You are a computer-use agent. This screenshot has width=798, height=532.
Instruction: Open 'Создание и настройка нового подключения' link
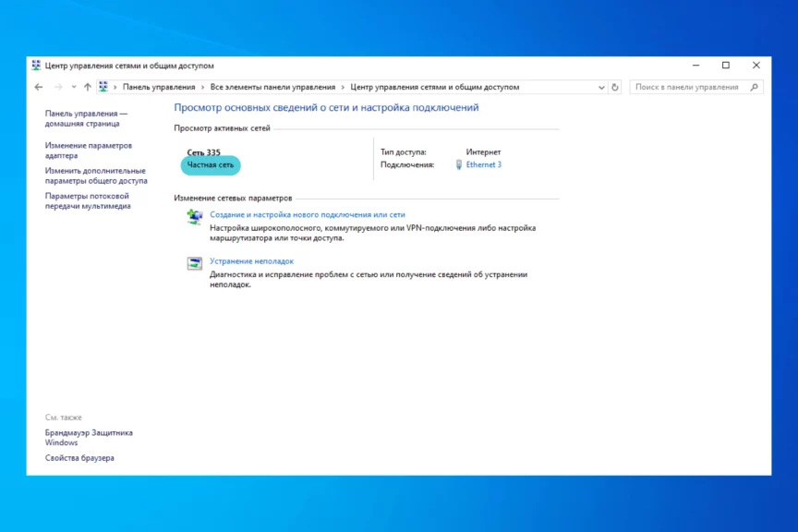[308, 214]
